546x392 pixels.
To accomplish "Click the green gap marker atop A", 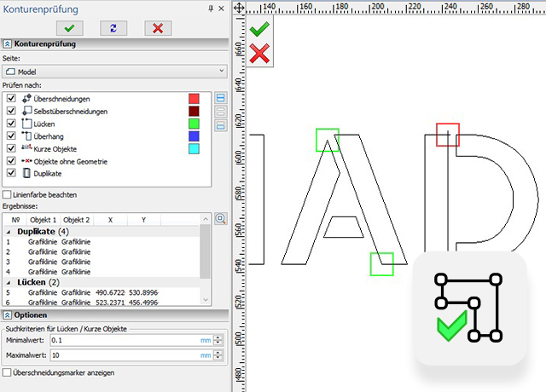I will [x=328, y=140].
